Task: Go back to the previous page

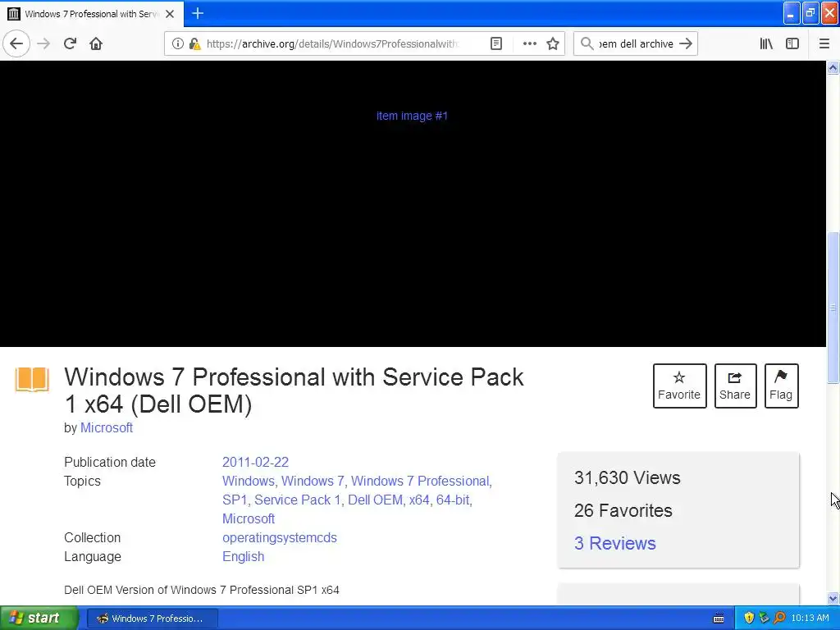Action: click(x=16, y=43)
